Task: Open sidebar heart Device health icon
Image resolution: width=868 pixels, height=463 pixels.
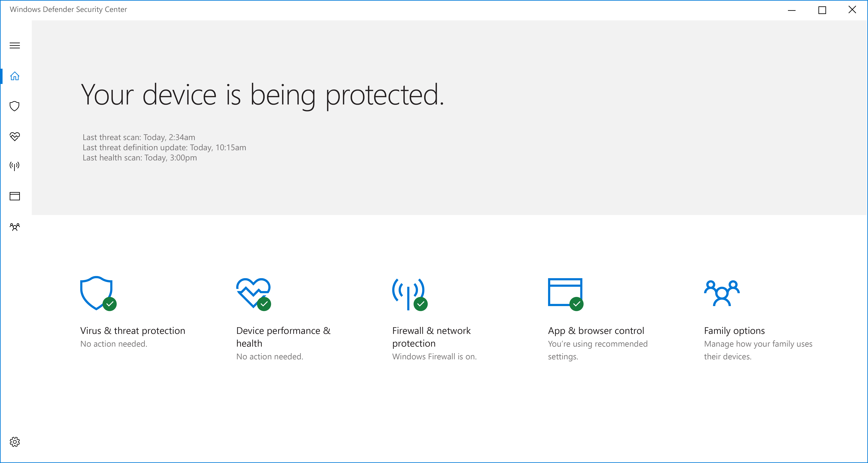Action: [15, 136]
